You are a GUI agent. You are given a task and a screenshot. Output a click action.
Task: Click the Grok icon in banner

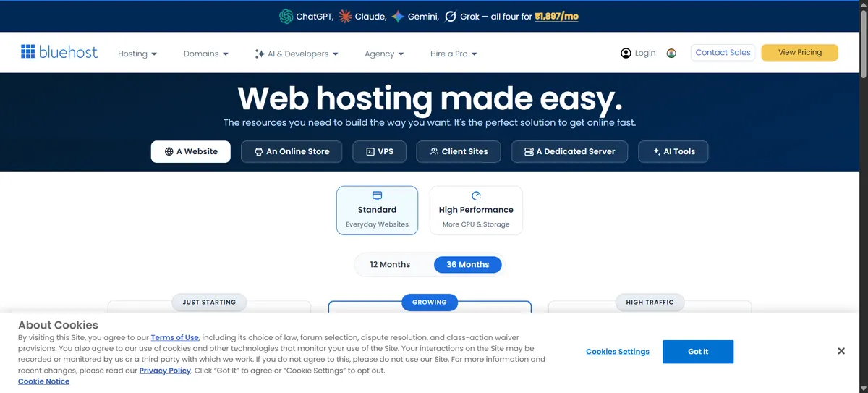(451, 16)
